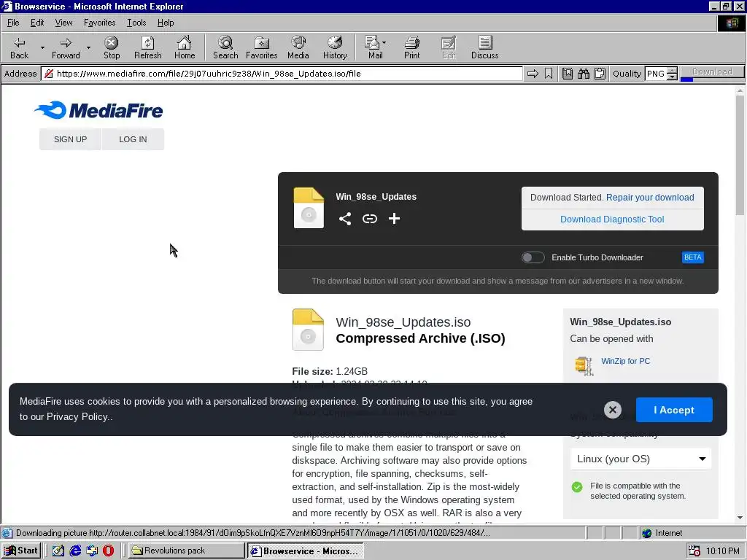Switch to Revolutions pack taskbar window

tap(186, 551)
